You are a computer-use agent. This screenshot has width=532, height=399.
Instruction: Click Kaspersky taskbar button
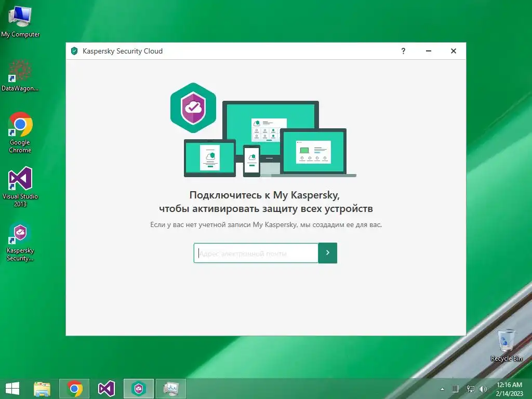pos(138,389)
